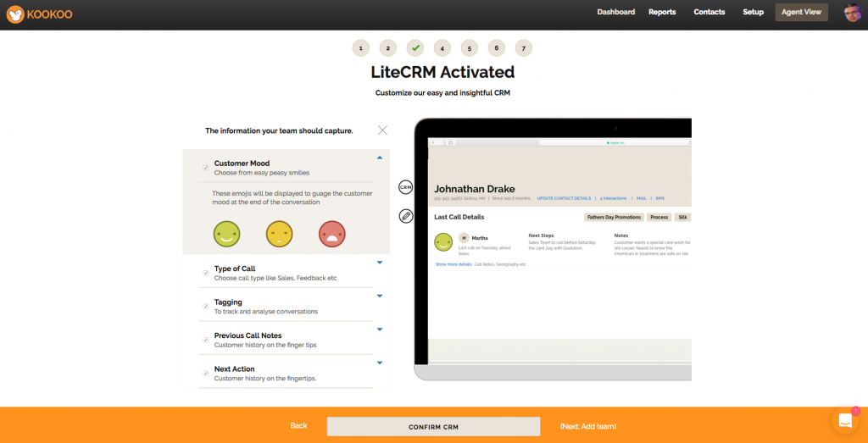Click the Next Steps label in preview
Screen dimensions: 868x443
coord(541,235)
